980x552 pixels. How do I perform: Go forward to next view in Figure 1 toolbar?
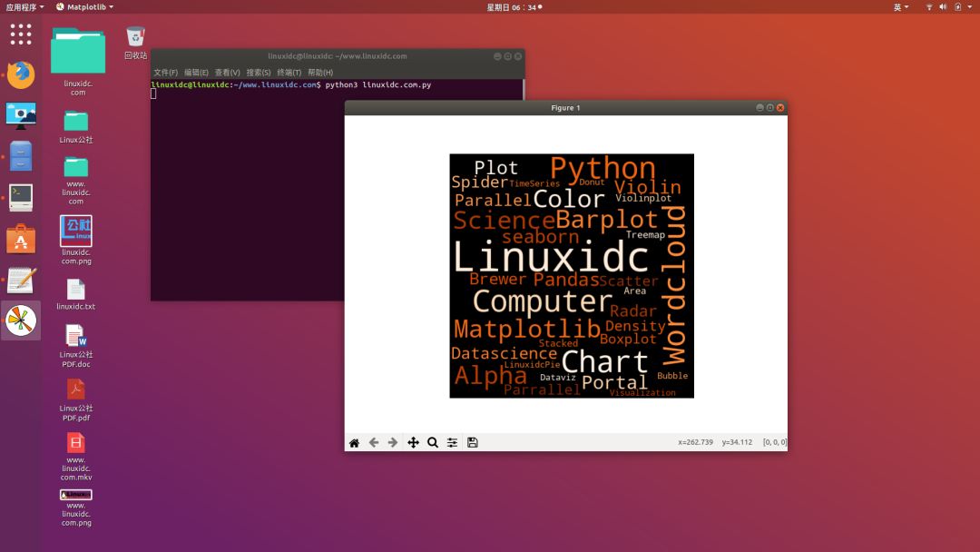pyautogui.click(x=393, y=443)
